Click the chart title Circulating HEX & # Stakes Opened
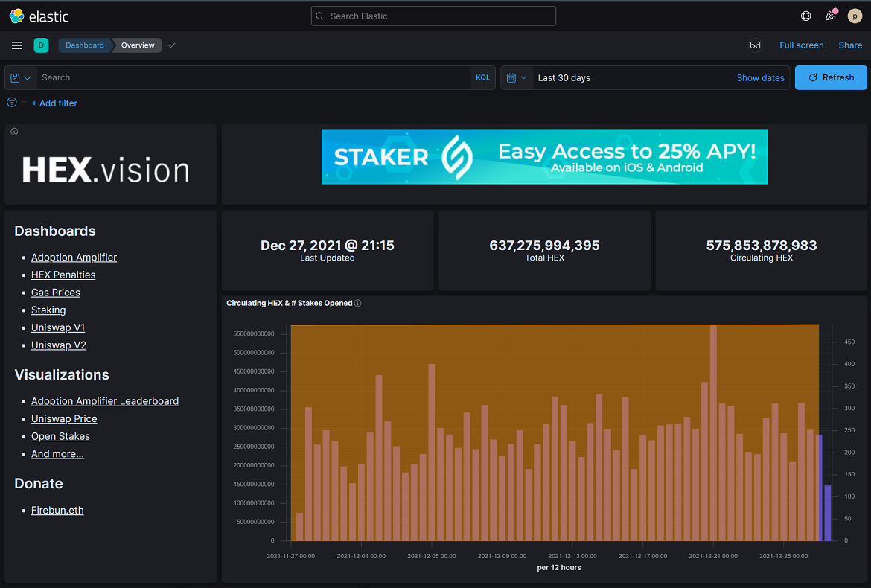871x588 pixels. coord(290,303)
